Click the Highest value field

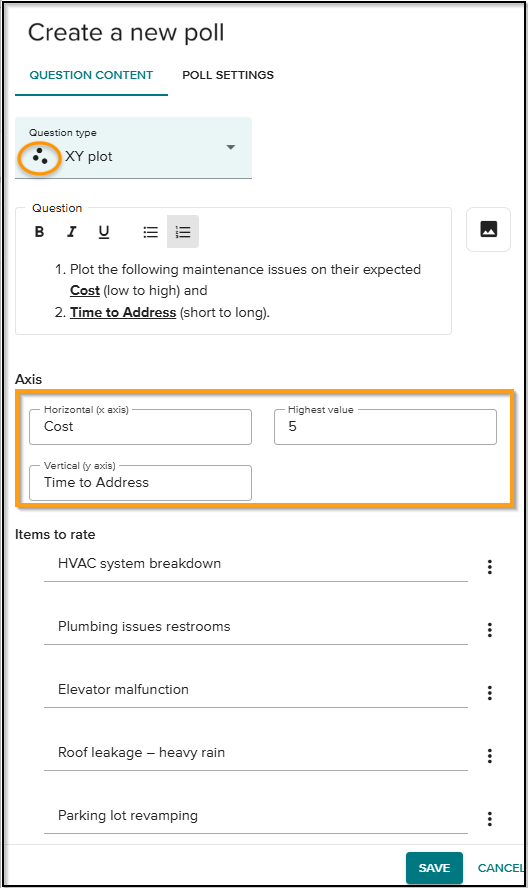pos(385,427)
